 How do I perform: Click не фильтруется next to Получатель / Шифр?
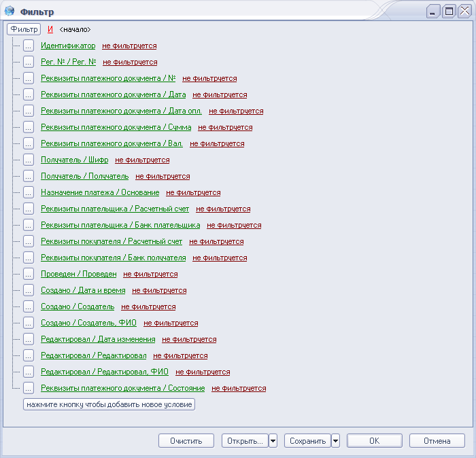click(x=142, y=160)
